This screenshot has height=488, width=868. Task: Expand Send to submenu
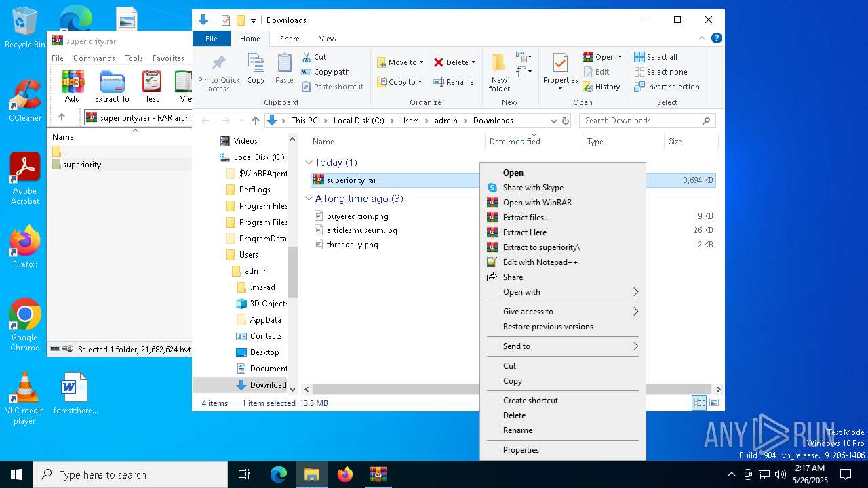coord(563,346)
